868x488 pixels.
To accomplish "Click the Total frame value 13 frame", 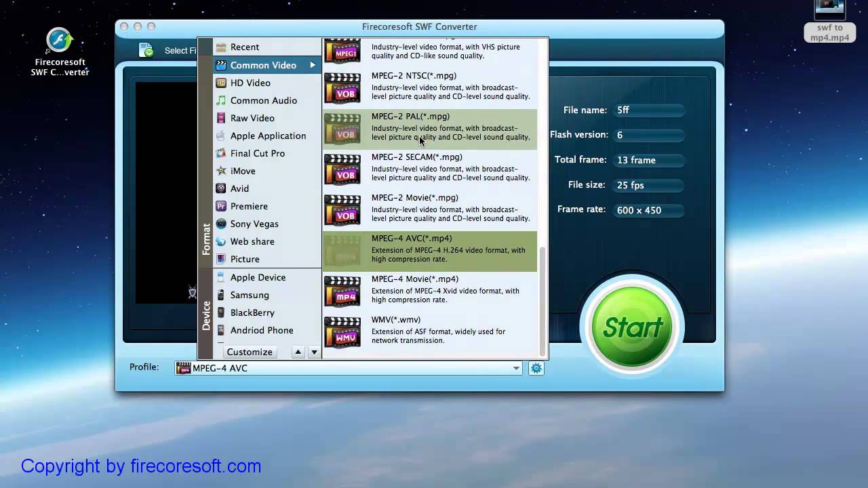I will [649, 160].
